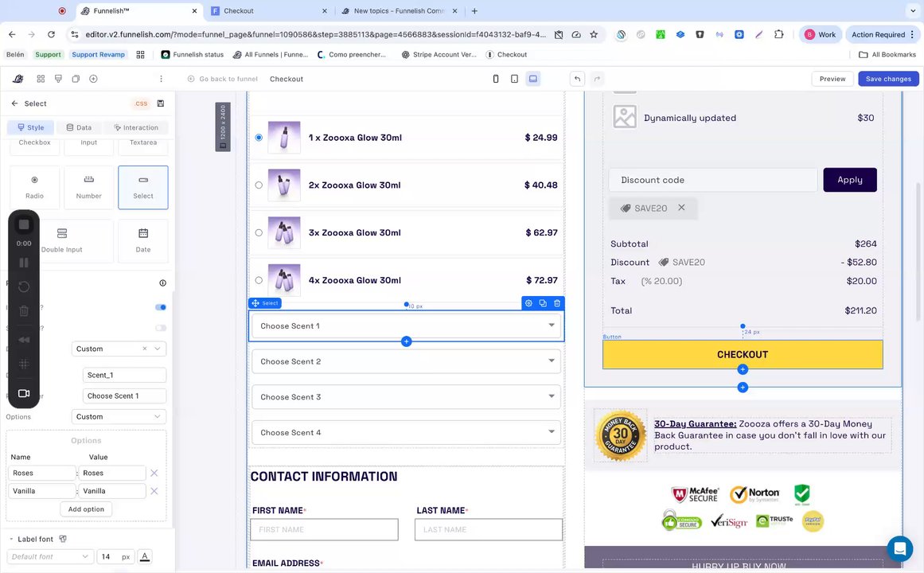The height and width of the screenshot is (573, 924).
Task: Open the first Custom dropdown above Scent_1
Action: (x=119, y=349)
